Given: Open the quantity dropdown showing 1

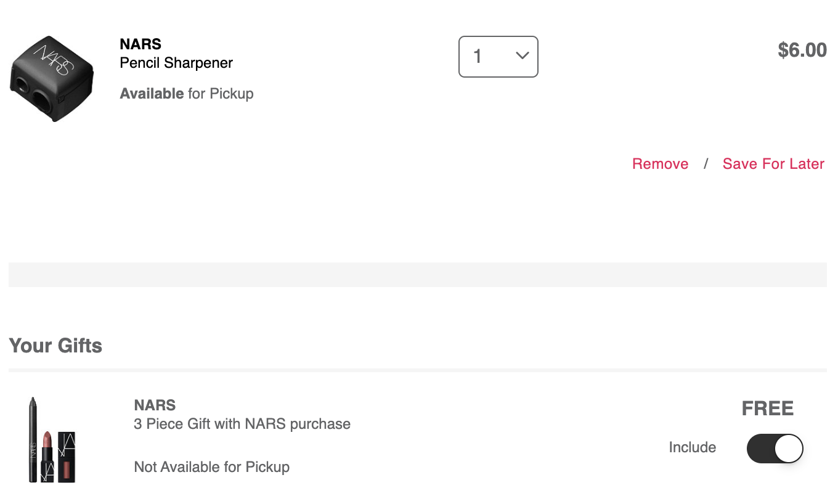Looking at the screenshot, I should point(498,57).
